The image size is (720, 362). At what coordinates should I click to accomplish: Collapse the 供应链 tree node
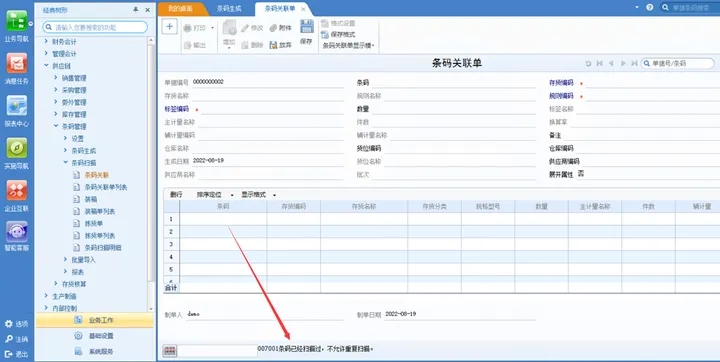(46, 66)
